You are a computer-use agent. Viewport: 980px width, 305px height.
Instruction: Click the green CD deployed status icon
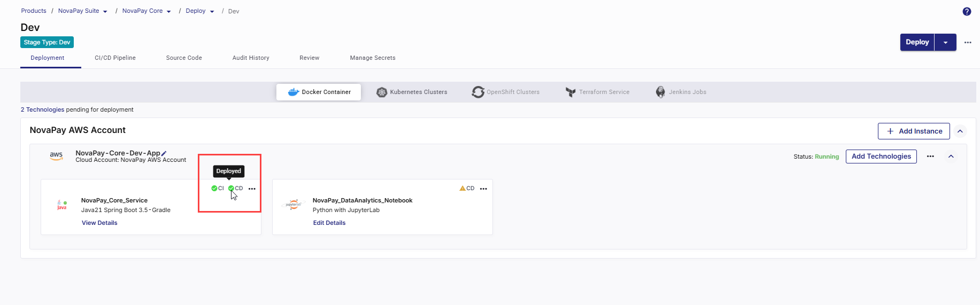[231, 188]
